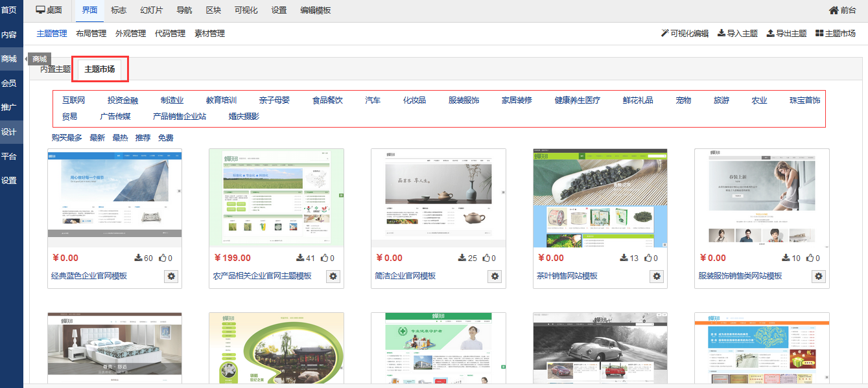Sort themes by 购买最多
The width and height of the screenshot is (868, 388).
67,138
